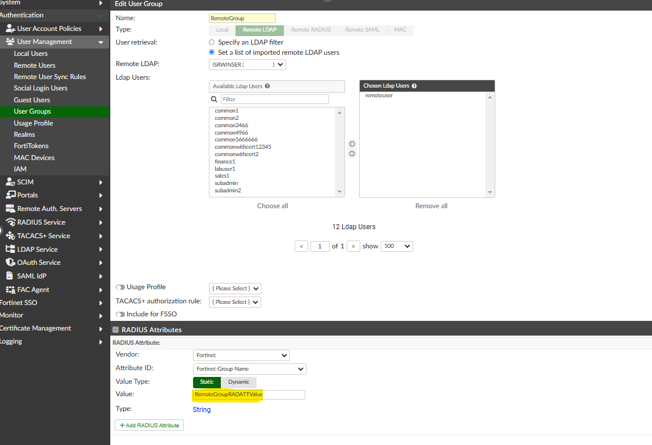Click Remove all link

(x=431, y=206)
